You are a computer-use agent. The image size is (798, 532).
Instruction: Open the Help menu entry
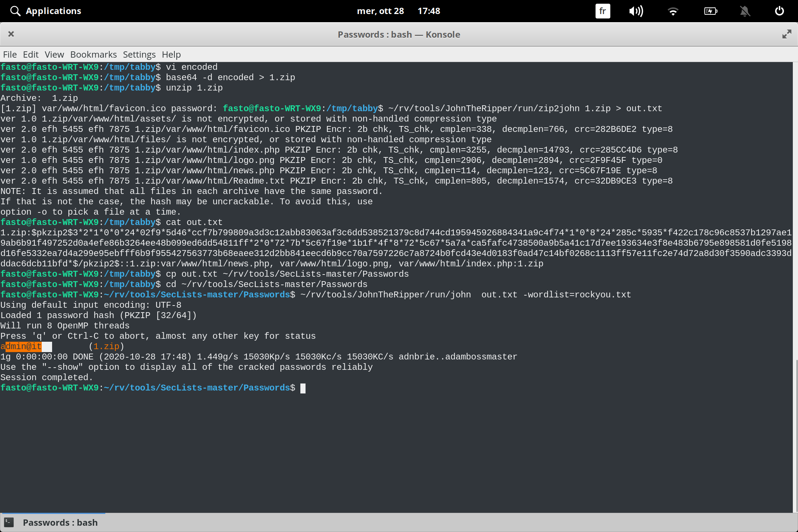click(x=171, y=54)
